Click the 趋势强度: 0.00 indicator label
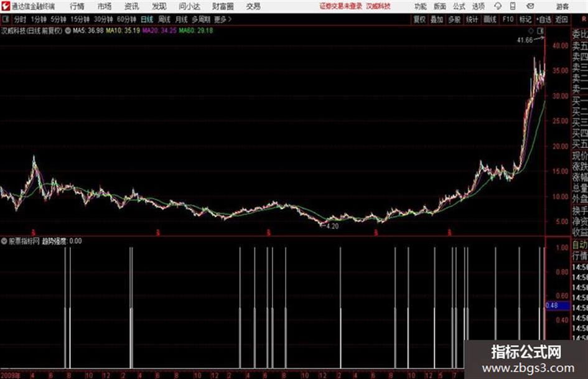The height and width of the screenshot is (379, 588). [62, 241]
